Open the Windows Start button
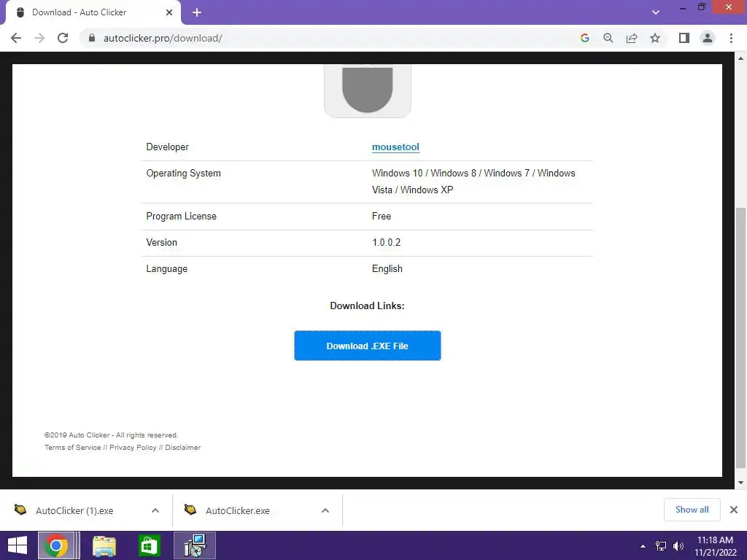Viewport: 747px width, 560px height. pyautogui.click(x=18, y=545)
